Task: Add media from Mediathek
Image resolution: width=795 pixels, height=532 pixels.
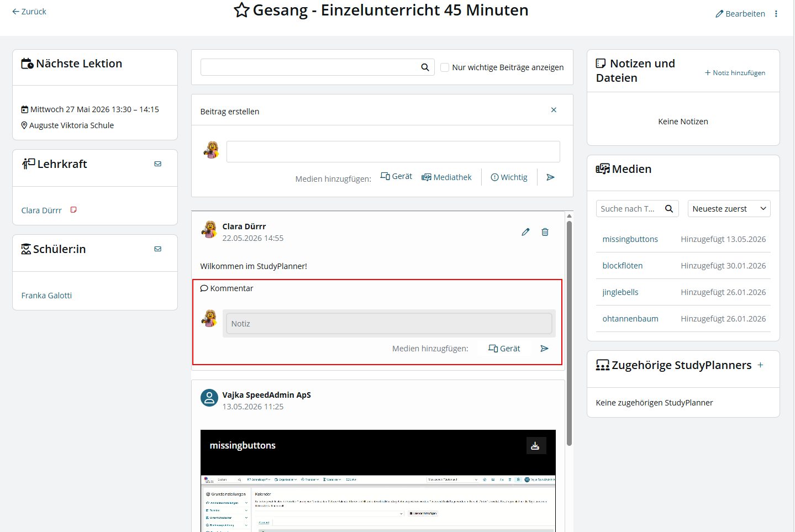Action: (x=446, y=177)
